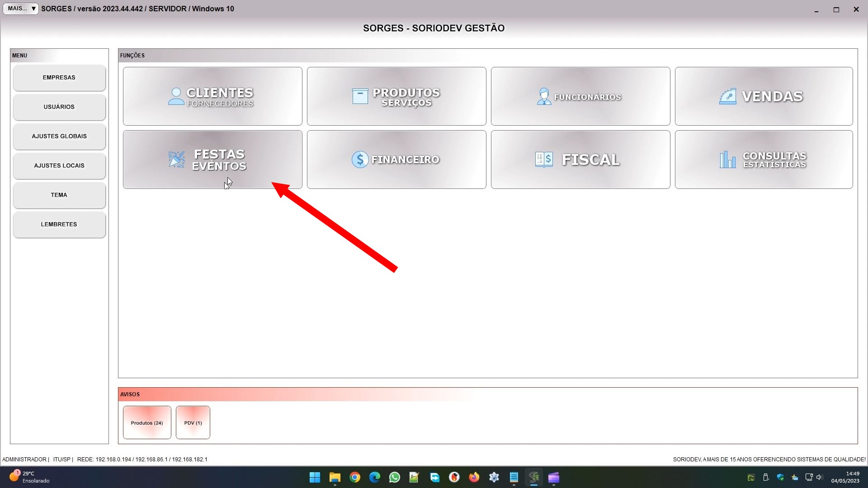
Task: Click the volume speaker tray icon
Action: point(820,477)
